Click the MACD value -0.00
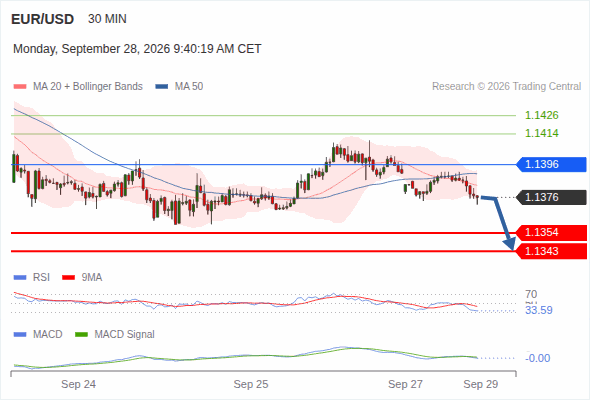 point(537,358)
